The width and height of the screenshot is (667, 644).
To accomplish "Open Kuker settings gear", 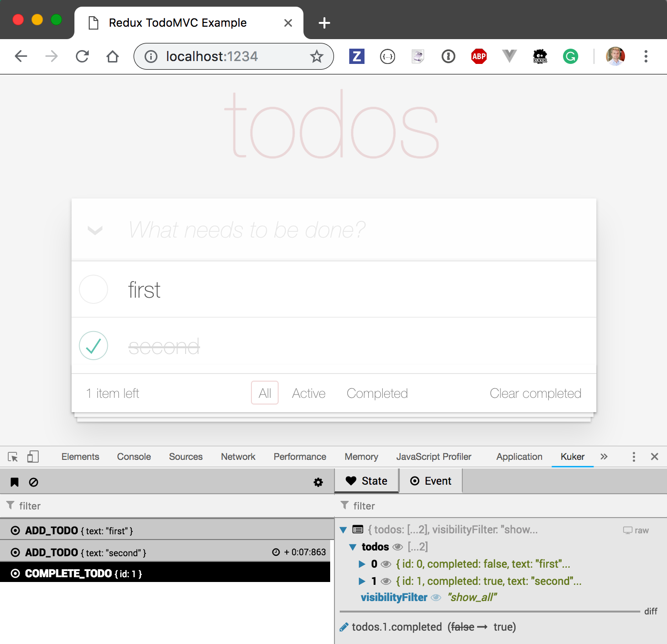I will (318, 482).
